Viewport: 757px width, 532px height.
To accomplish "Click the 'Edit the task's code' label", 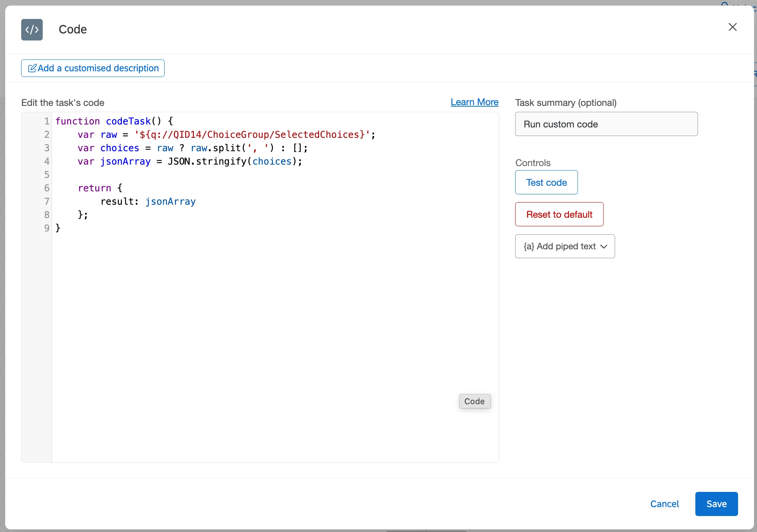I will click(63, 103).
